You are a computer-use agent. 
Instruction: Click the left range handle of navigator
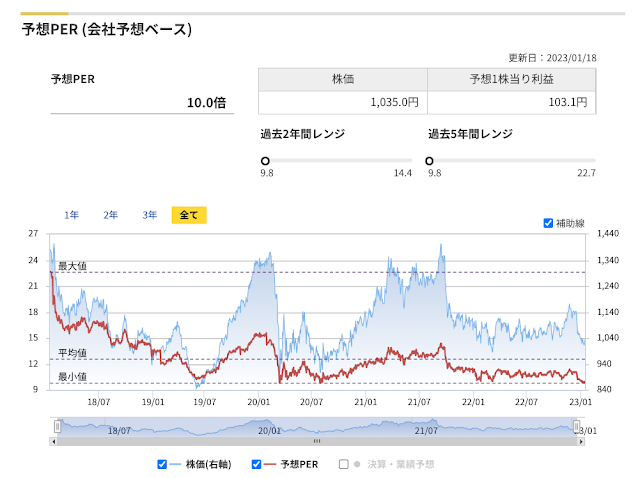point(58,427)
